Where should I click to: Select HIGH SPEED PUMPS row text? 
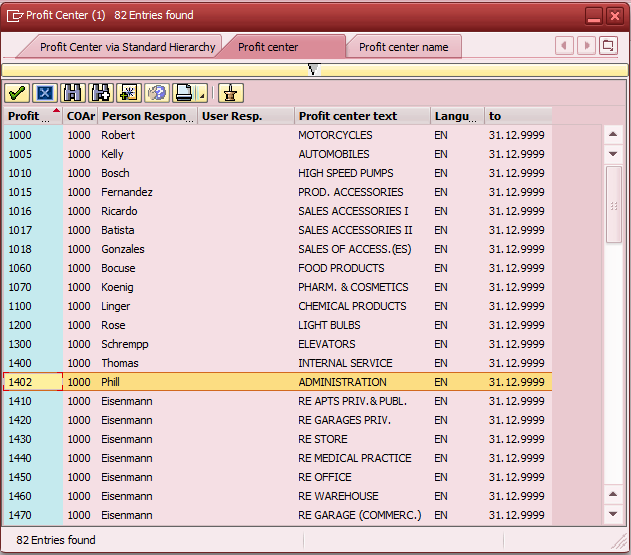(346, 173)
